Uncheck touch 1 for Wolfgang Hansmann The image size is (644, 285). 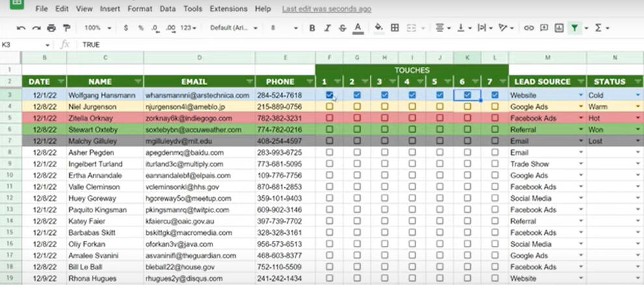[x=329, y=95]
